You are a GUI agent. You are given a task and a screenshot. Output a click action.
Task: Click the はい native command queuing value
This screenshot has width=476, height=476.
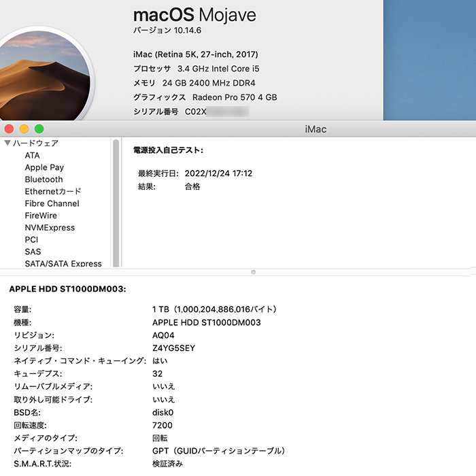pos(160,361)
